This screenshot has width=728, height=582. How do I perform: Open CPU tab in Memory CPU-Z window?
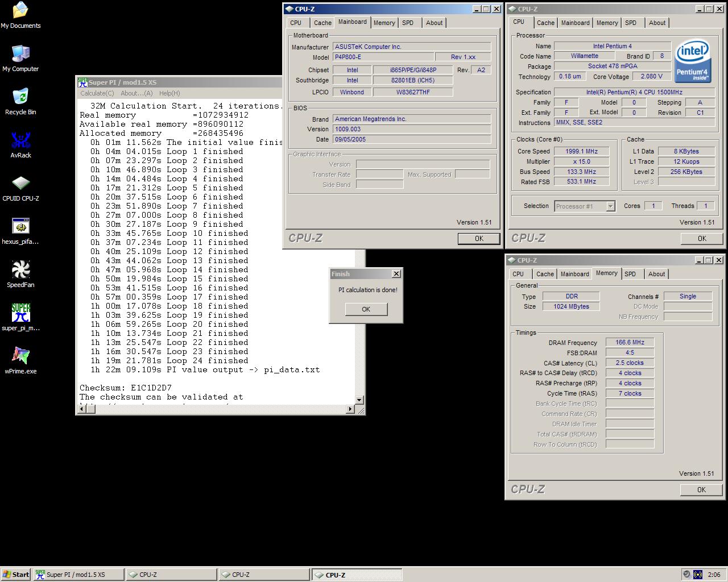pyautogui.click(x=518, y=274)
